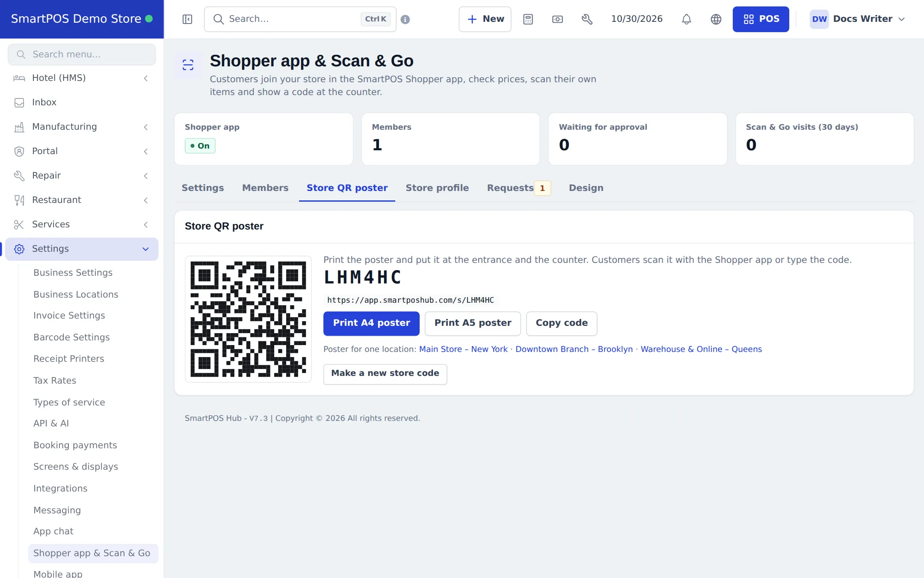Open the calculator icon in top bar
The width and height of the screenshot is (924, 578).
pos(528,19)
